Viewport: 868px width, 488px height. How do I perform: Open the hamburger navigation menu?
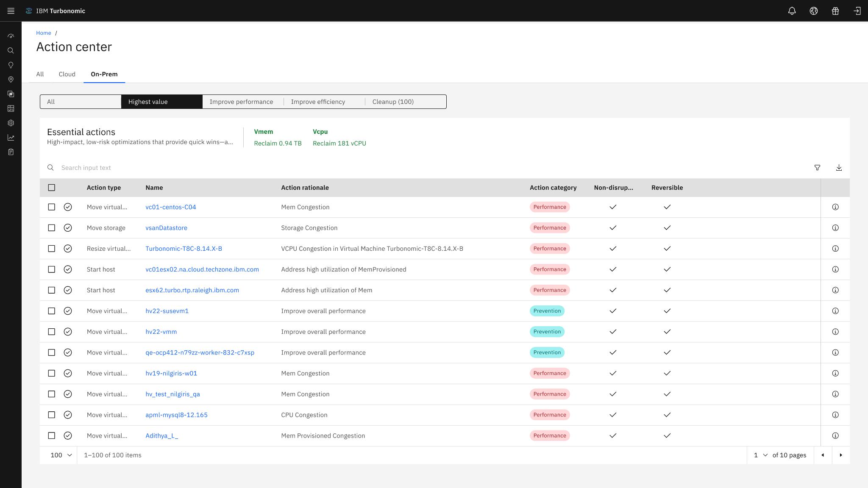click(11, 11)
